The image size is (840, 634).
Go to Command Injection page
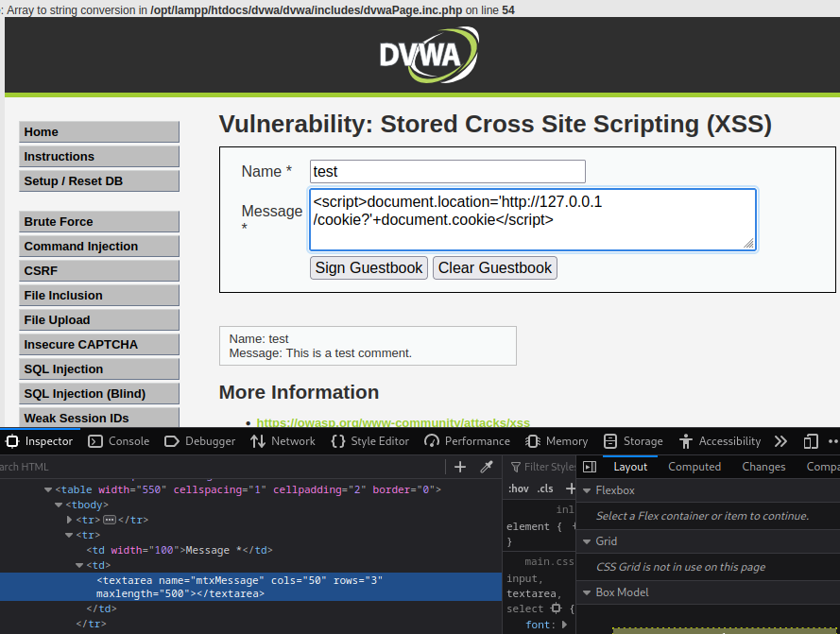pyautogui.click(x=99, y=246)
